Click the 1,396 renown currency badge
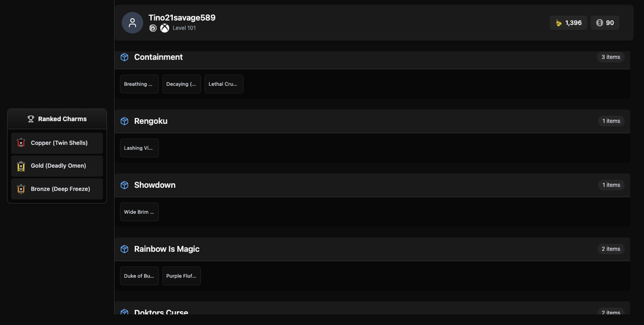Screen dimensions: 644x325 click(568, 23)
